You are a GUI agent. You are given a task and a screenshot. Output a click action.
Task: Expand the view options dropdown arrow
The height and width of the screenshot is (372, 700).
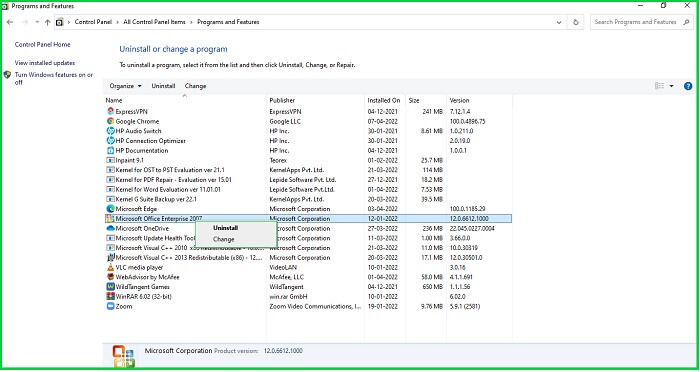(671, 86)
